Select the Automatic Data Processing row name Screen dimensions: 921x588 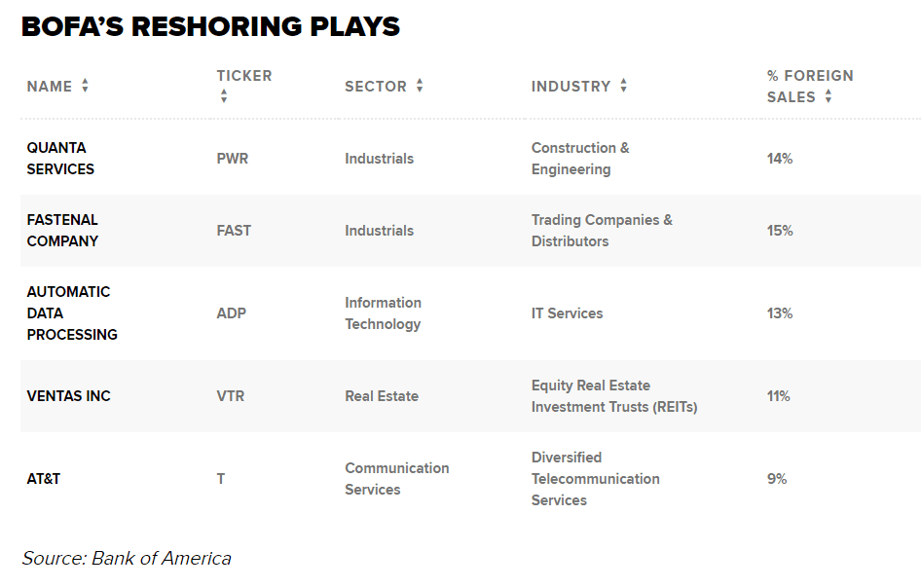point(72,312)
